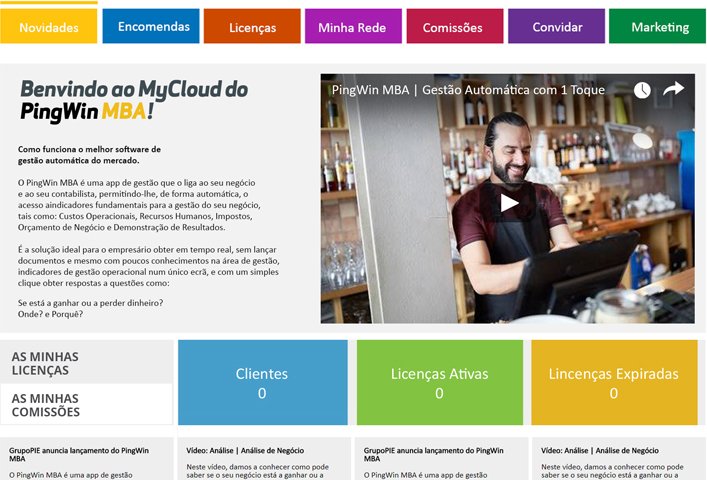Open the Licenças tab
This screenshot has height=480, width=707.
pyautogui.click(x=252, y=26)
